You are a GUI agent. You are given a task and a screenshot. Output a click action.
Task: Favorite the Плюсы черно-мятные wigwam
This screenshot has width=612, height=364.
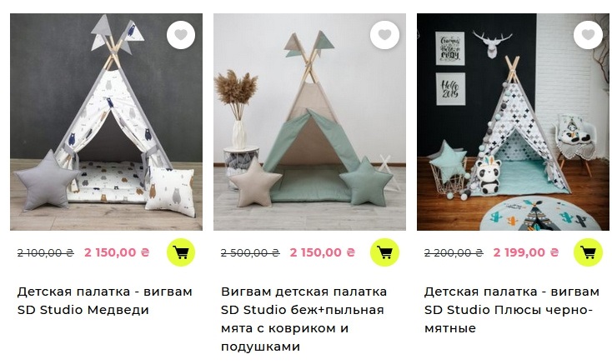(588, 35)
